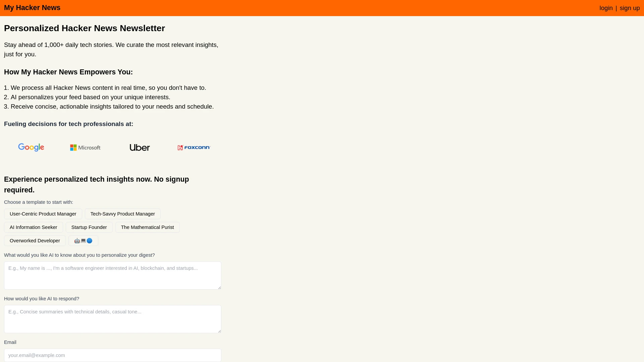Enable the Overworked Developer template
This screenshot has height=362, width=644.
[35, 240]
